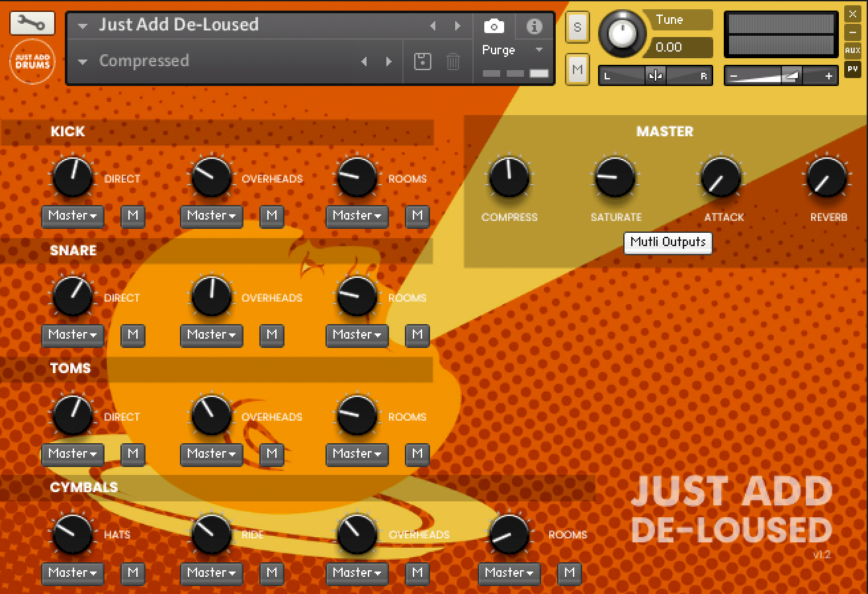Image resolution: width=868 pixels, height=594 pixels.
Task: Mute the Cymbals Ride channel
Action: point(272,573)
